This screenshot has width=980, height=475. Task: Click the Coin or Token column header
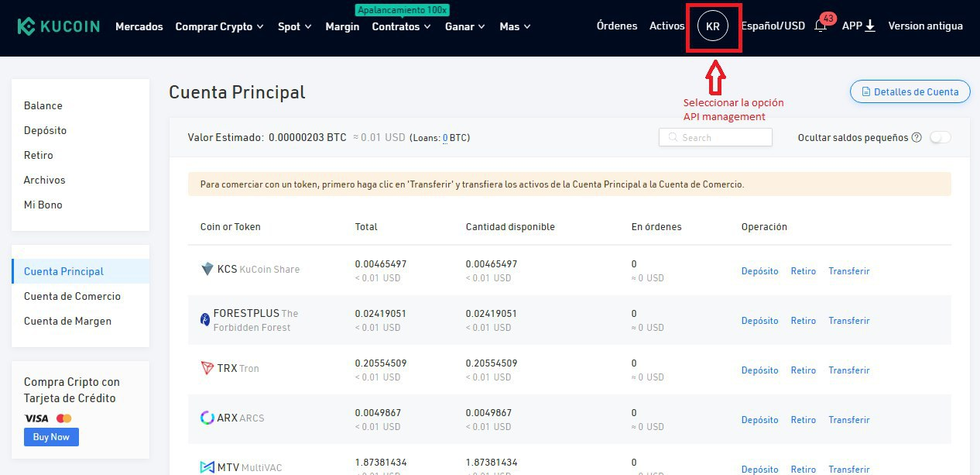pyautogui.click(x=231, y=227)
